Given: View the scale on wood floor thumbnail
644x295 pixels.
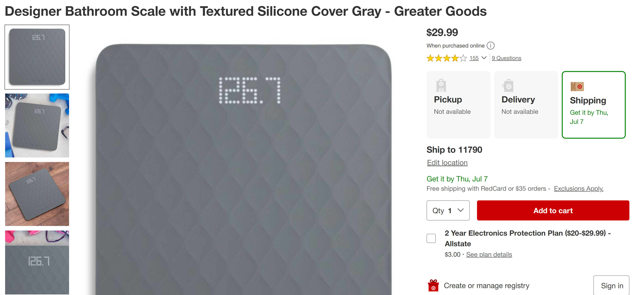Looking at the screenshot, I should (x=37, y=194).
